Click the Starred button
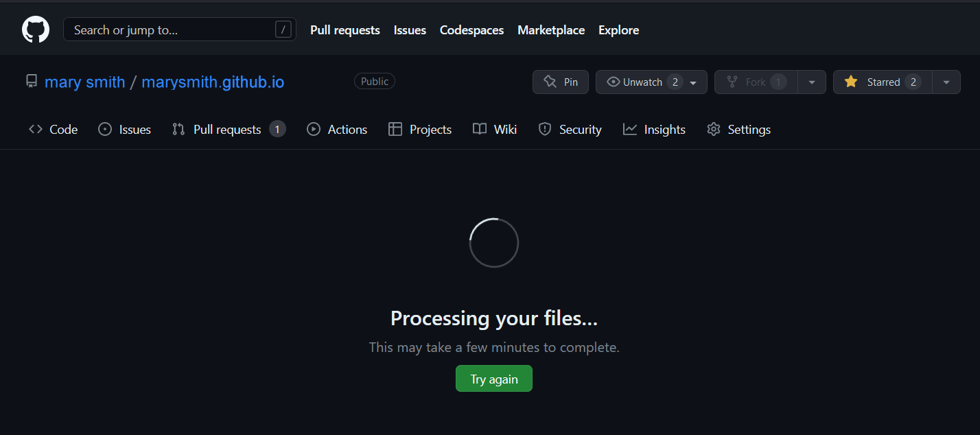The height and width of the screenshot is (435, 980). pyautogui.click(x=883, y=82)
